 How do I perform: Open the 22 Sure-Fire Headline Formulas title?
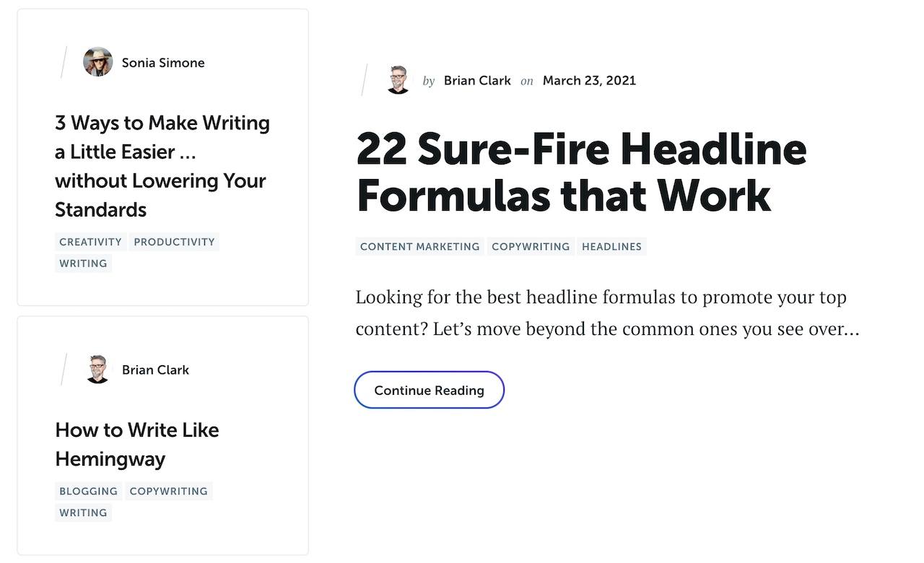(581, 172)
